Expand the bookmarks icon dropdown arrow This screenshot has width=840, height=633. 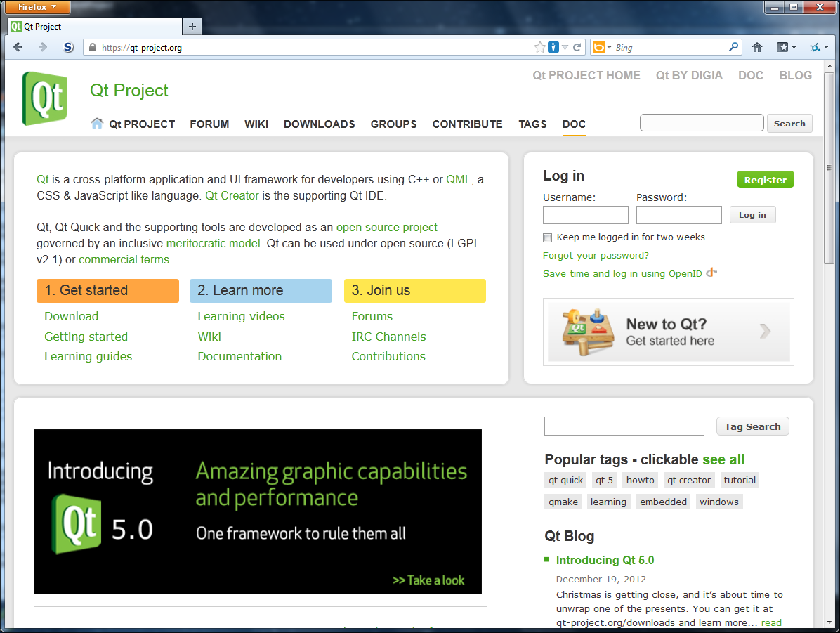[794, 47]
